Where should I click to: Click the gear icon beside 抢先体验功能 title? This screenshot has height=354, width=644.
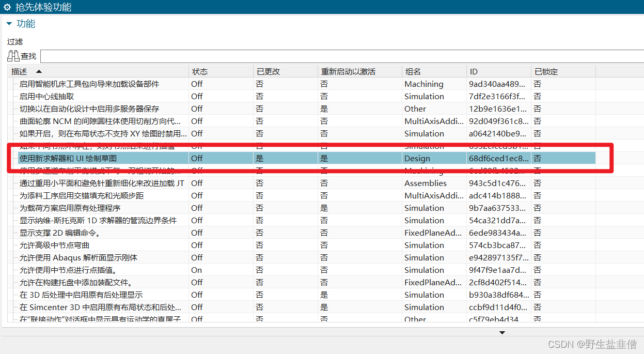[7, 7]
